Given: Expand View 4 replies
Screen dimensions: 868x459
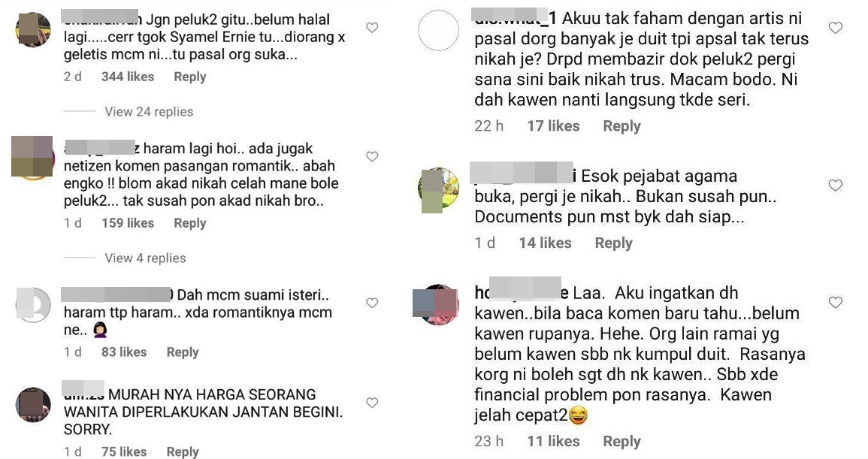Looking at the screenshot, I should [x=145, y=258].
